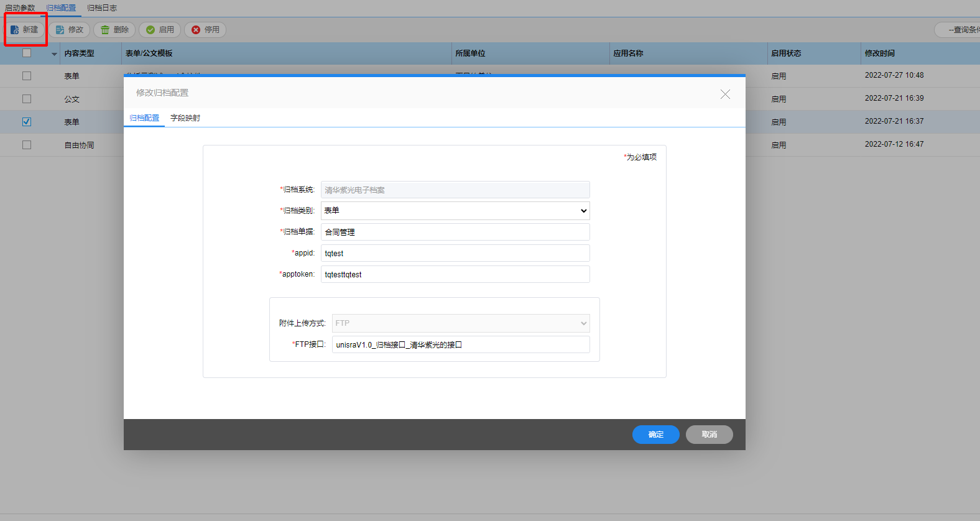The width and height of the screenshot is (980, 521).
Task: Click the 删除 (Delete) trash icon
Action: (x=105, y=30)
